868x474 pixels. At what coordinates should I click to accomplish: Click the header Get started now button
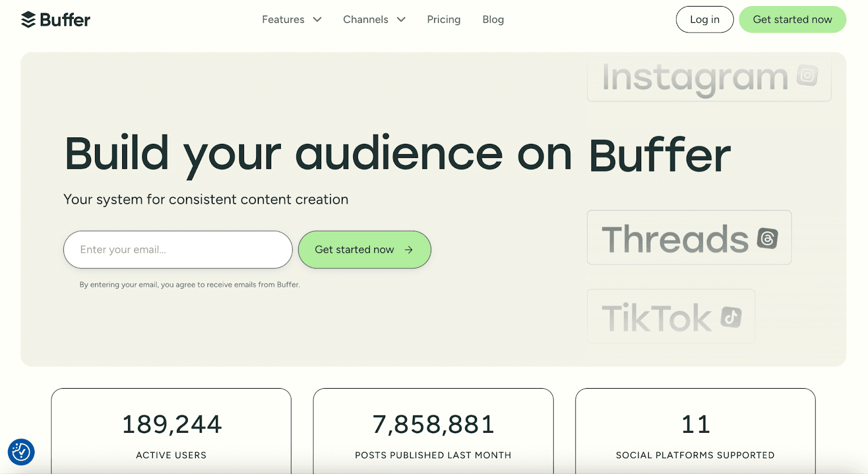(793, 20)
